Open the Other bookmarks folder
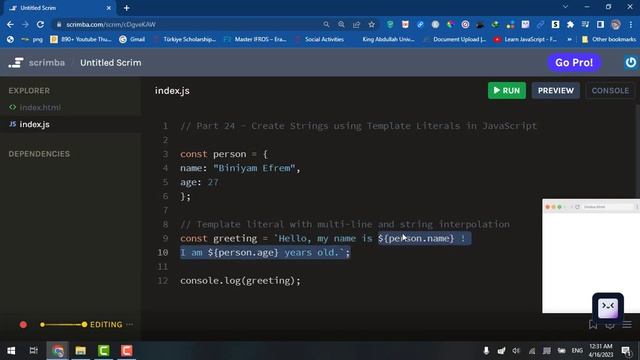The height and width of the screenshot is (360, 640). coord(609,39)
